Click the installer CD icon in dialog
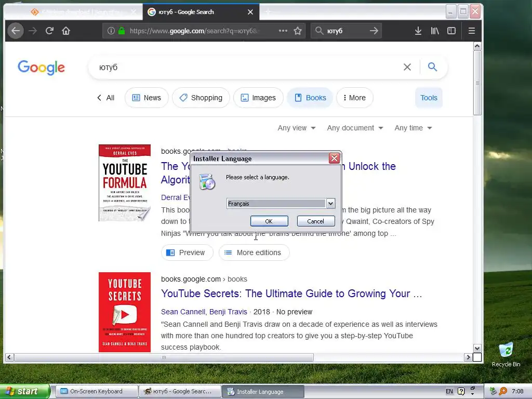This screenshot has height=399, width=532. (x=207, y=182)
